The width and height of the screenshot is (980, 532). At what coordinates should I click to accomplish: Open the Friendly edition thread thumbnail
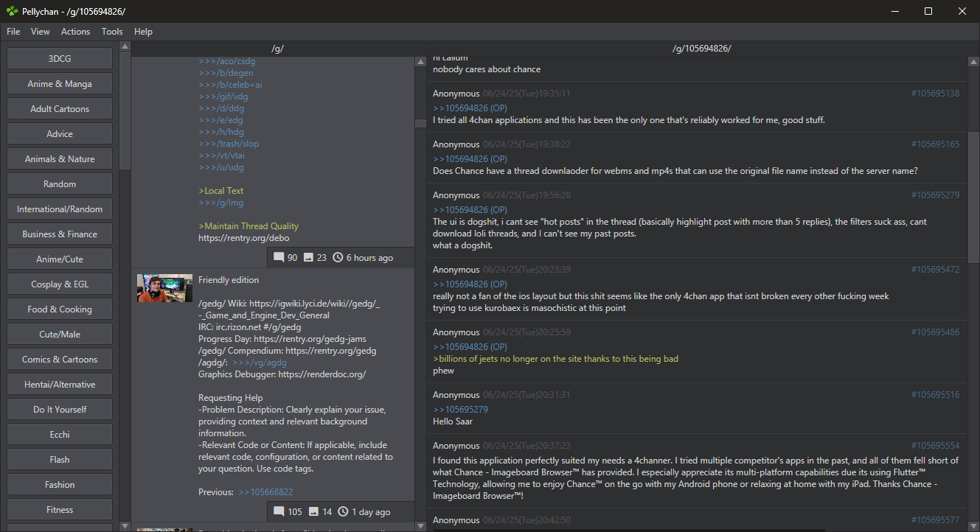pyautogui.click(x=164, y=288)
